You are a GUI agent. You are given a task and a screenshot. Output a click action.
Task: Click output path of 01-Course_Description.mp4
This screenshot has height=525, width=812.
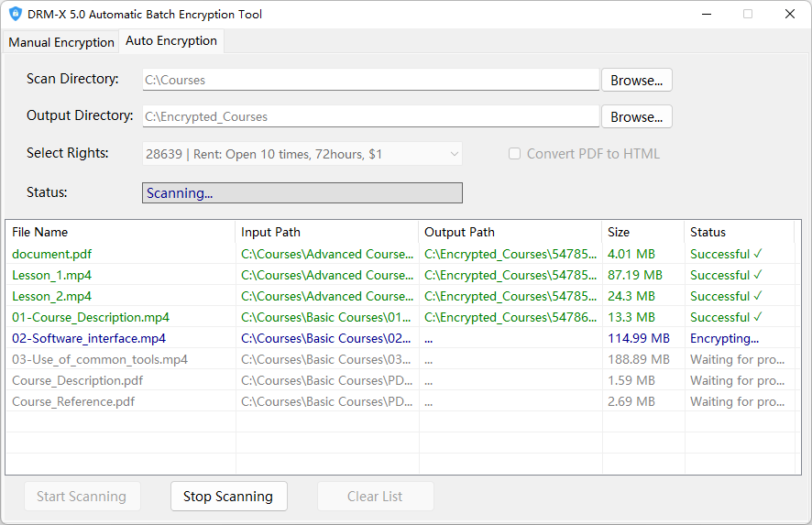click(x=510, y=317)
